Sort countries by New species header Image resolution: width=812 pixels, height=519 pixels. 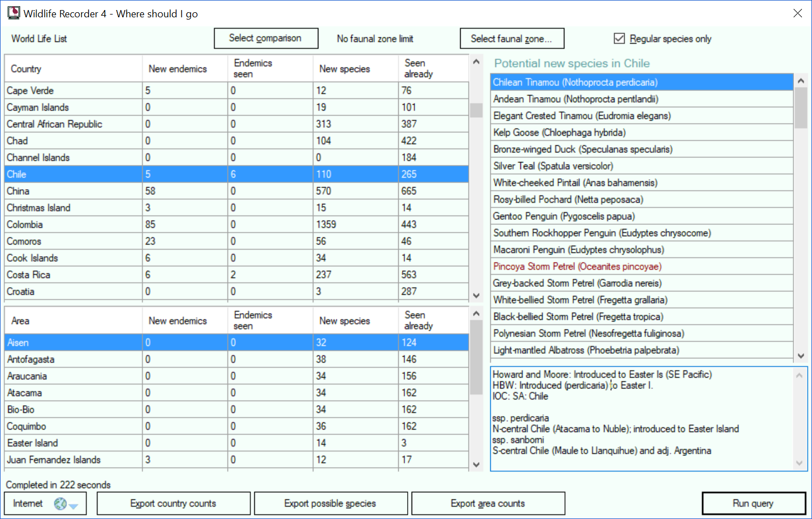[x=356, y=69]
